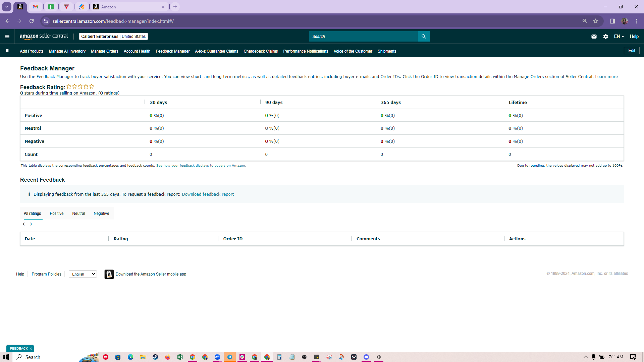The height and width of the screenshot is (362, 644).
Task: Open Program Policies in footer
Action: coord(46,274)
